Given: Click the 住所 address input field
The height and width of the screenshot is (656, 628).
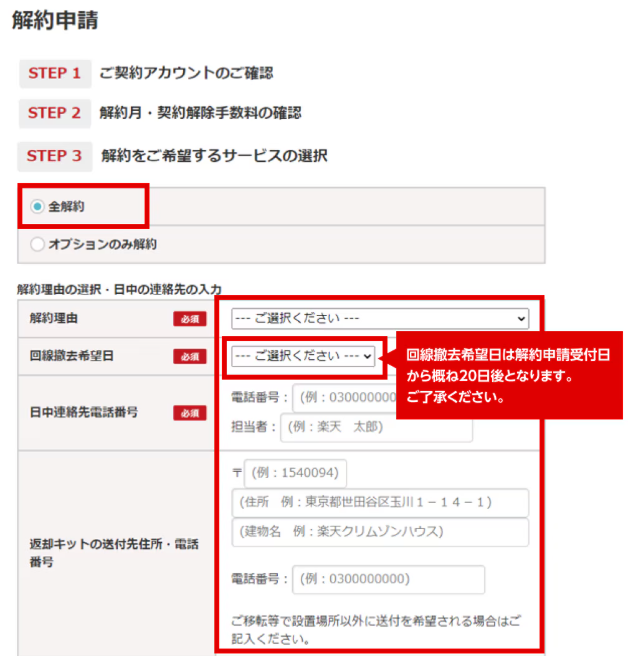Looking at the screenshot, I should (380, 502).
